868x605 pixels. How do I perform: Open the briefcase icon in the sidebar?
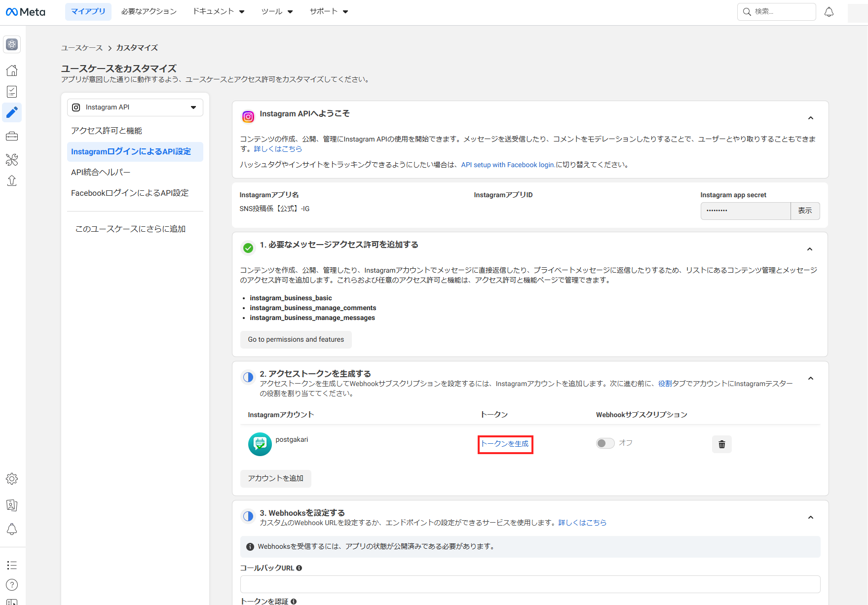12,136
